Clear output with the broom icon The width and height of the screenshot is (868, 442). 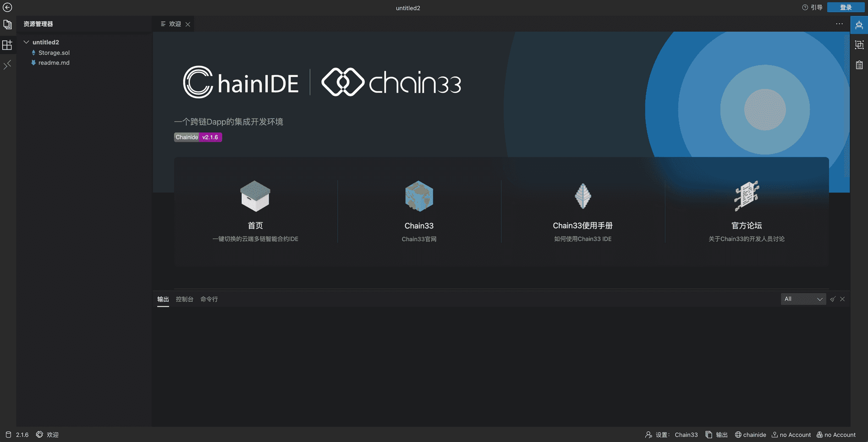[833, 299]
